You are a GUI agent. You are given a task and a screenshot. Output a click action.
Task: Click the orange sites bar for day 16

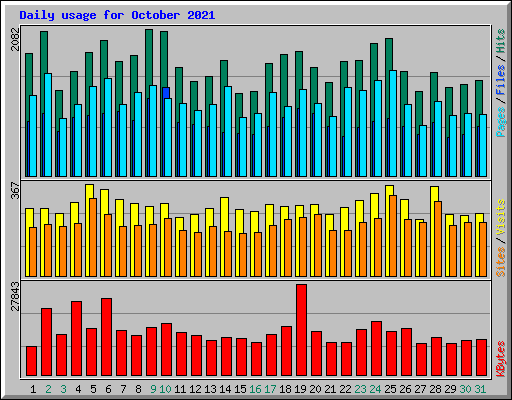click(258, 254)
